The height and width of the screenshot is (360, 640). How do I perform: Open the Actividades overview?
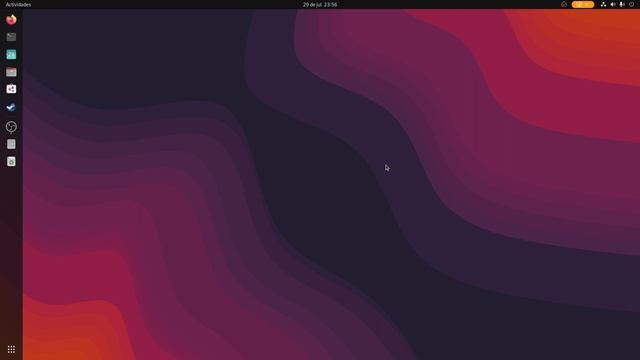(18, 4)
